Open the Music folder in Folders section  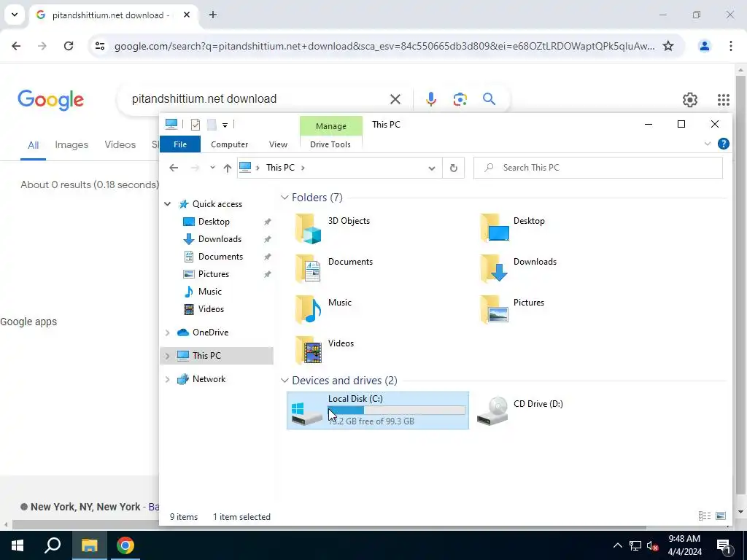[x=308, y=309]
